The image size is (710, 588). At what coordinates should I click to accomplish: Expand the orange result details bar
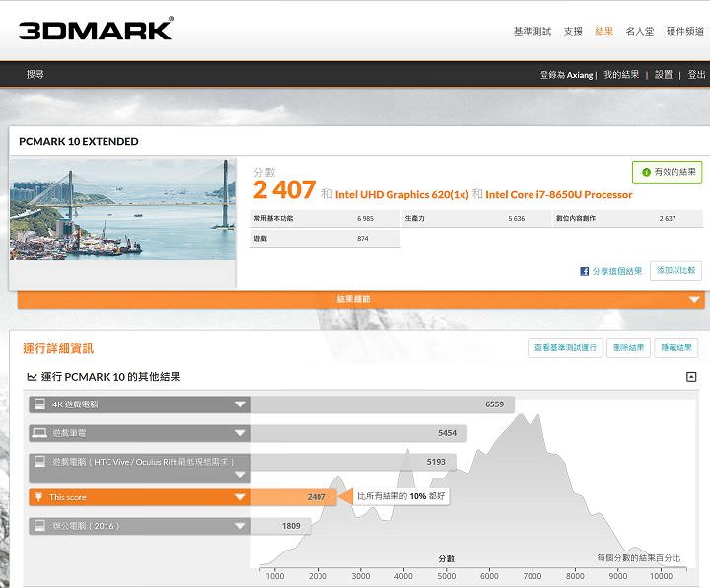(x=694, y=299)
